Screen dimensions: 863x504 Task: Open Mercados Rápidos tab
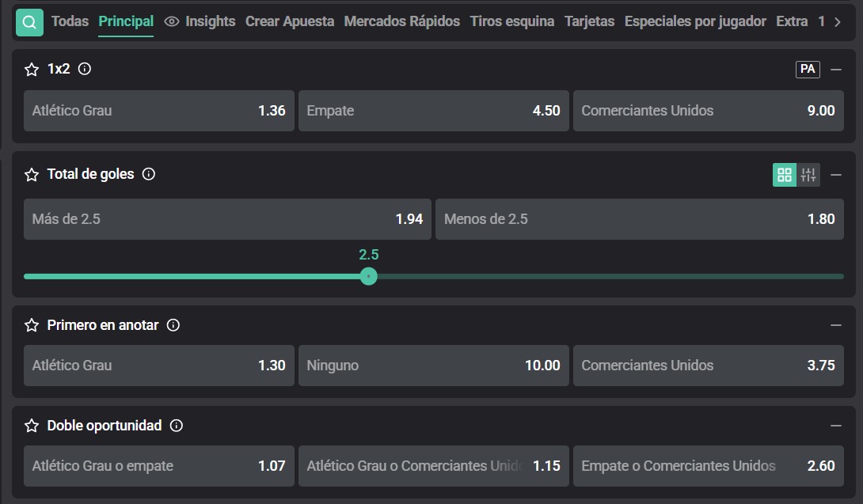pos(401,21)
